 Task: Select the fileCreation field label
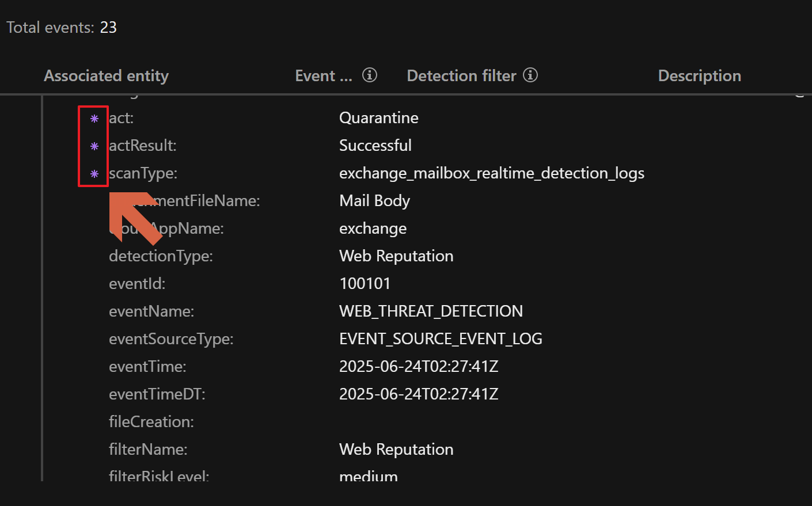(151, 422)
